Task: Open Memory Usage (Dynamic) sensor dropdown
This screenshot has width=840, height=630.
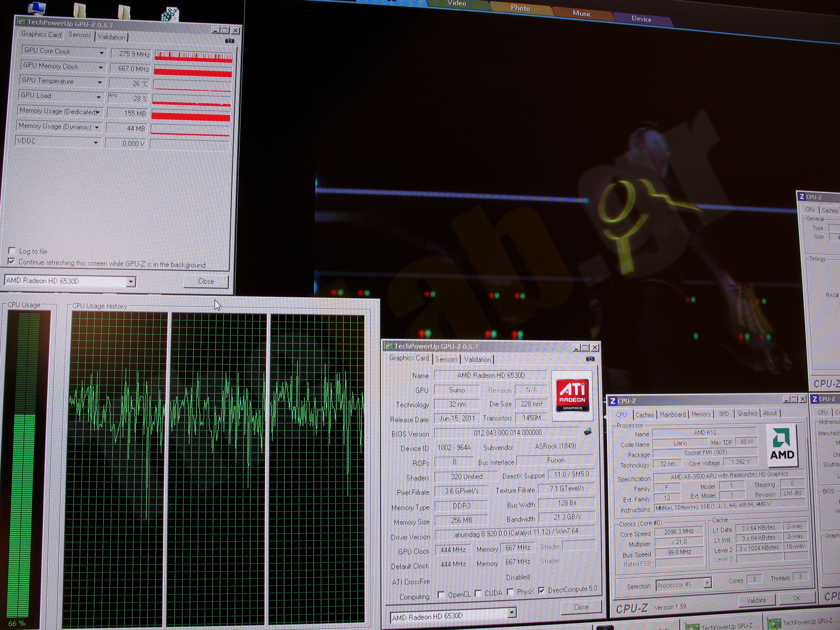Action: (97, 127)
